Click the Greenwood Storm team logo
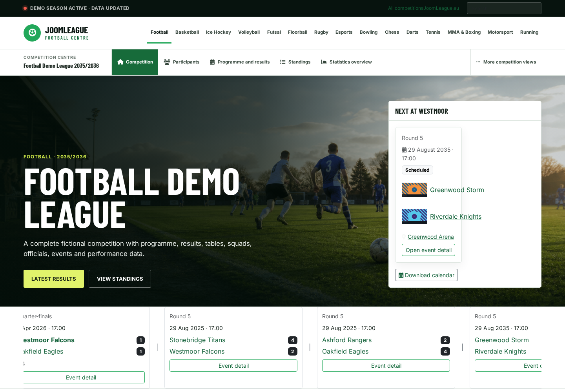 coord(414,190)
